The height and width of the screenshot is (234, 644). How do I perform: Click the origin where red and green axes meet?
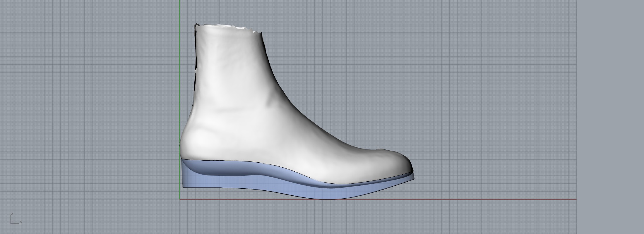[x=180, y=199]
